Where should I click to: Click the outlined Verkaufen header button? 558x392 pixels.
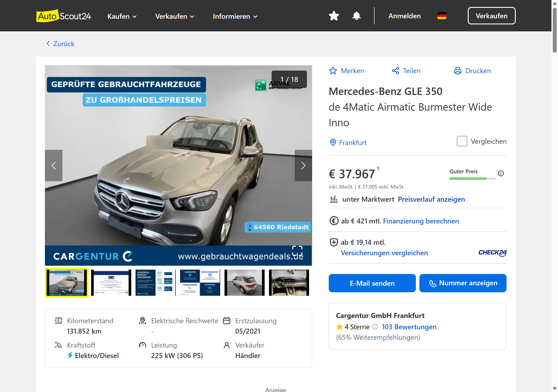(x=491, y=16)
